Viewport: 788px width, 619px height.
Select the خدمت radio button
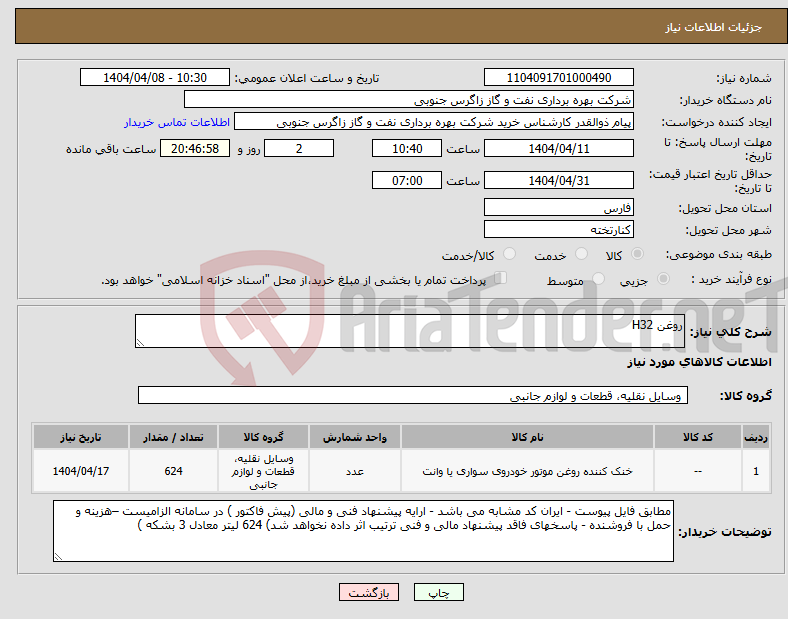(x=581, y=254)
